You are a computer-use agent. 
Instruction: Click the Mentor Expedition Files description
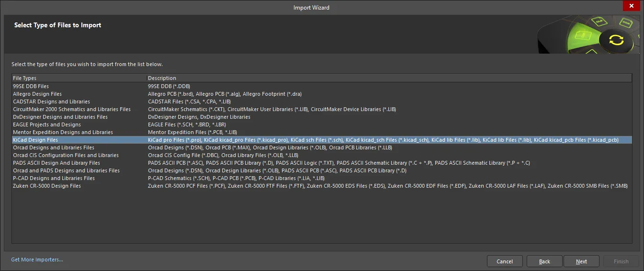point(192,132)
